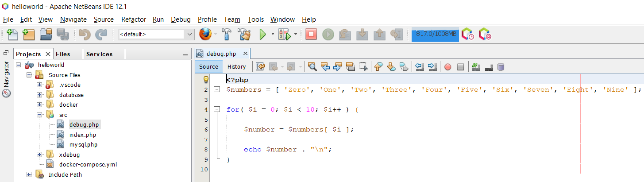Click the lightbulb hint on line 1
The image size is (644, 182).
pos(205,80)
